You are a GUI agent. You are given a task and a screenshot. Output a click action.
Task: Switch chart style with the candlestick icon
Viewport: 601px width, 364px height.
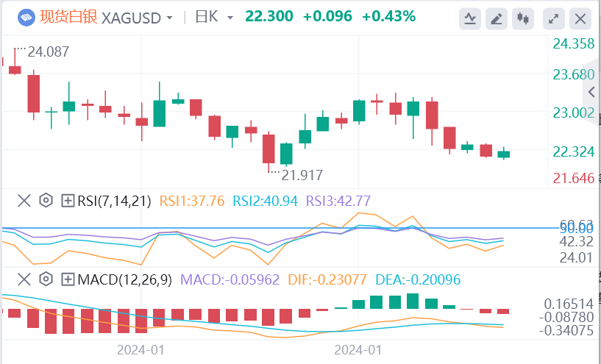click(523, 17)
